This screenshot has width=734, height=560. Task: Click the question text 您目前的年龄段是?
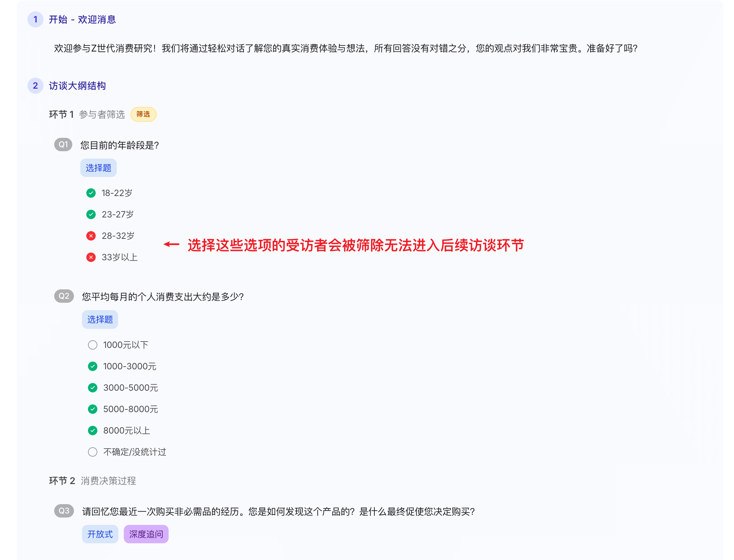[x=119, y=145]
